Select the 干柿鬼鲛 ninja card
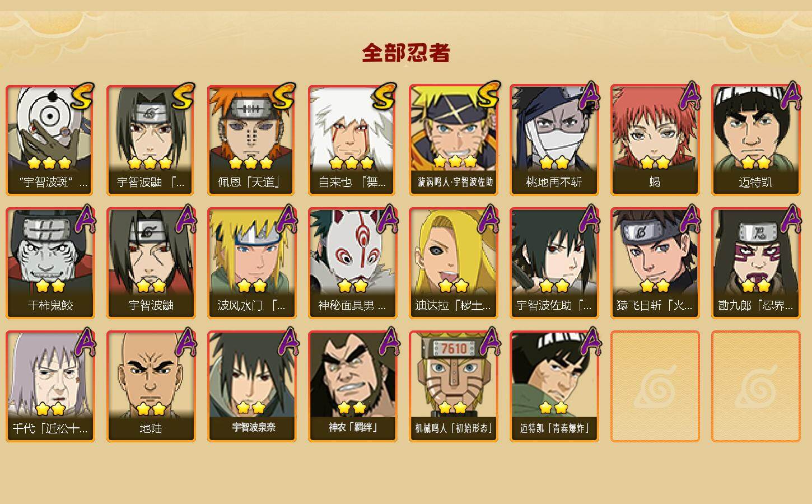Image resolution: width=812 pixels, height=504 pixels. coord(50,263)
